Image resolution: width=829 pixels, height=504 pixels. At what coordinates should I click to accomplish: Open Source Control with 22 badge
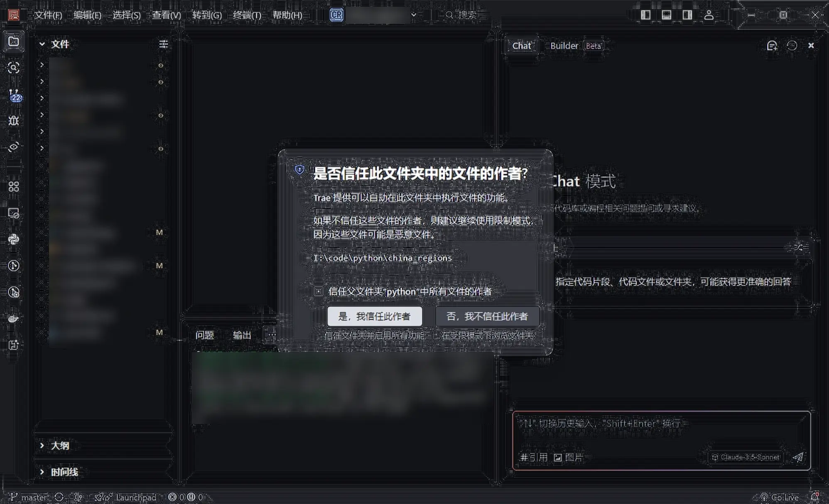tap(15, 95)
